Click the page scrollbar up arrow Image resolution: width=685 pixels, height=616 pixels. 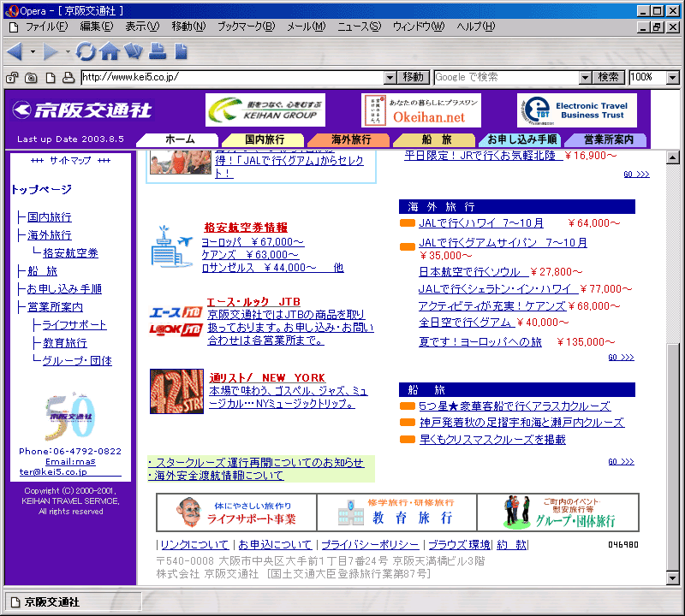[x=673, y=157]
